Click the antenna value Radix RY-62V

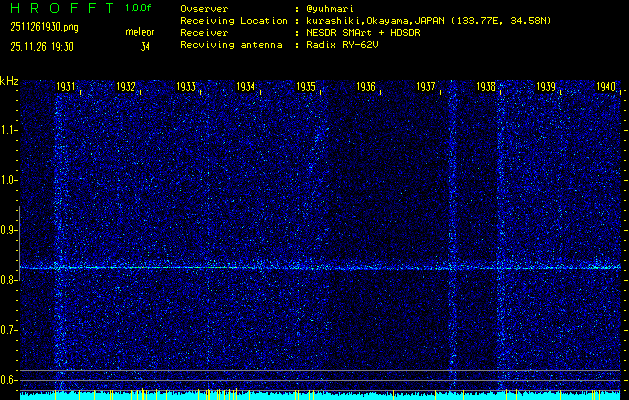(345, 45)
